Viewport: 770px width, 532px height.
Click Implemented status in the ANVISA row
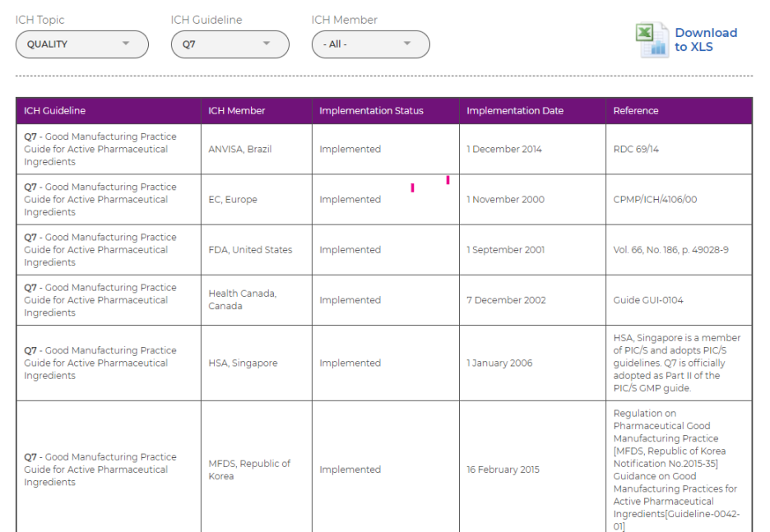(x=350, y=149)
